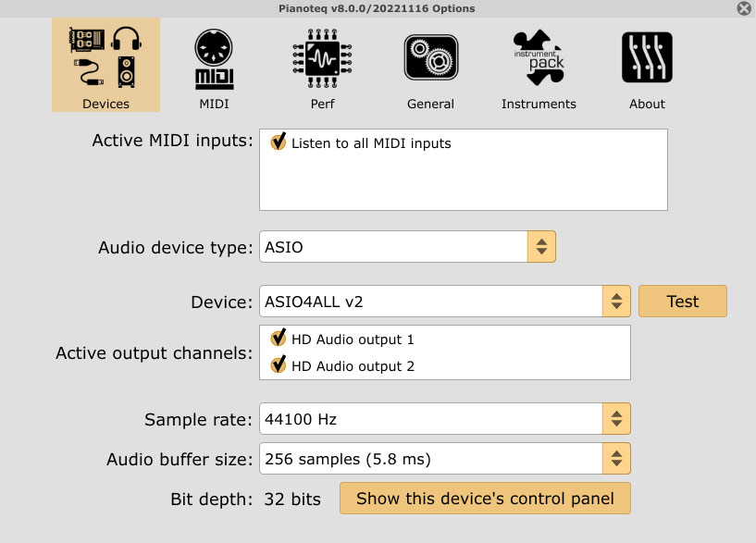Expand the Audio buffer size dropdown
Image resolution: width=756 pixels, height=543 pixels.
pos(445,459)
